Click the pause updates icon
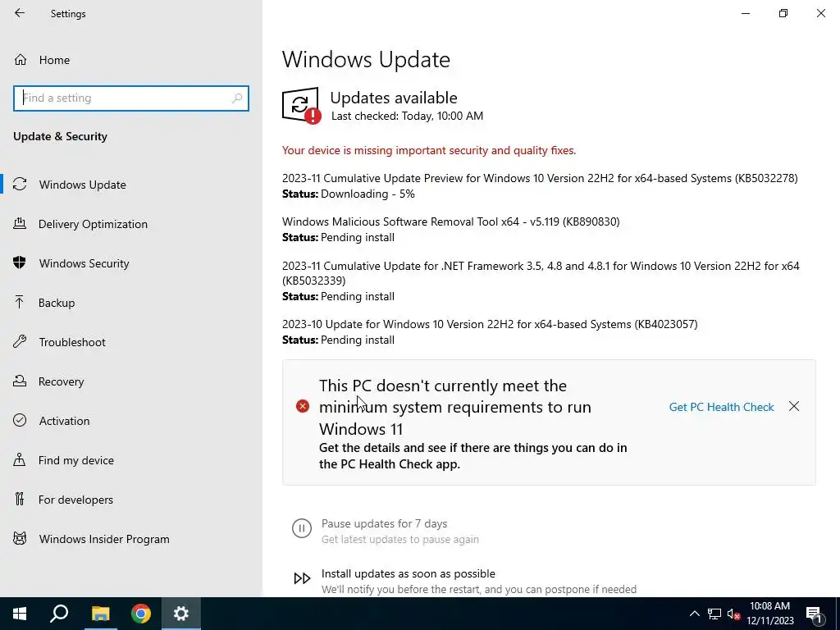The height and width of the screenshot is (630, 840). pos(302,528)
